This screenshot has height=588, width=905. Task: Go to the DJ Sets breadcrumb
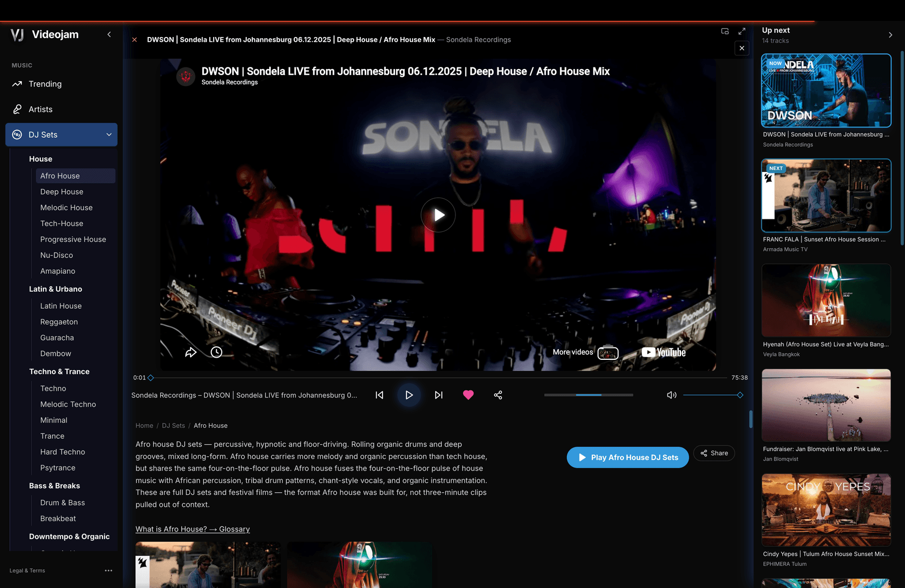click(x=173, y=426)
